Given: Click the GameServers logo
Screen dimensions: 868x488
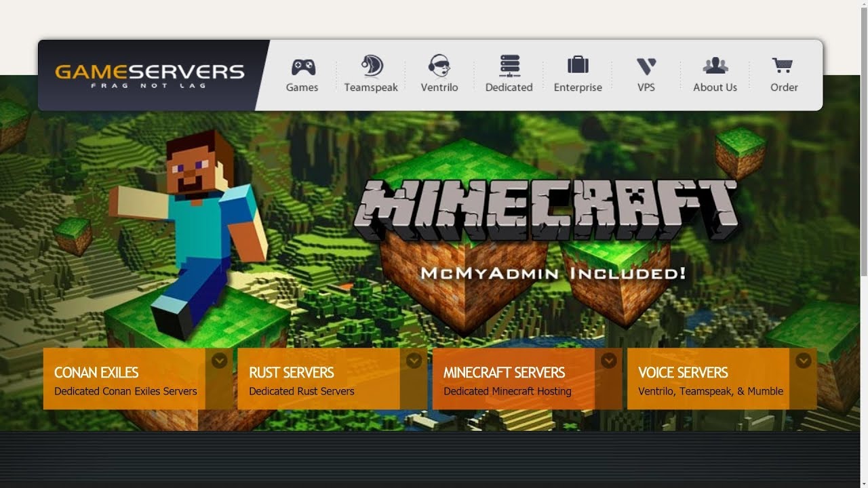Looking at the screenshot, I should 149,75.
